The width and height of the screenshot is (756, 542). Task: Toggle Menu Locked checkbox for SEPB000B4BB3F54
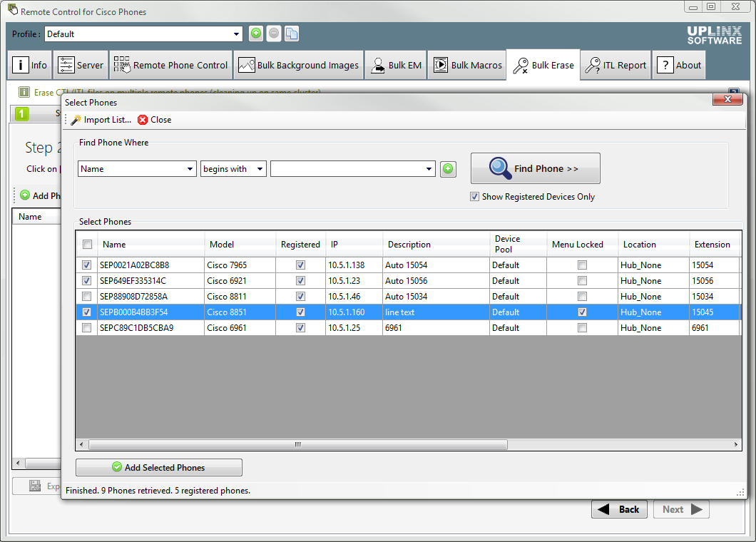click(583, 312)
